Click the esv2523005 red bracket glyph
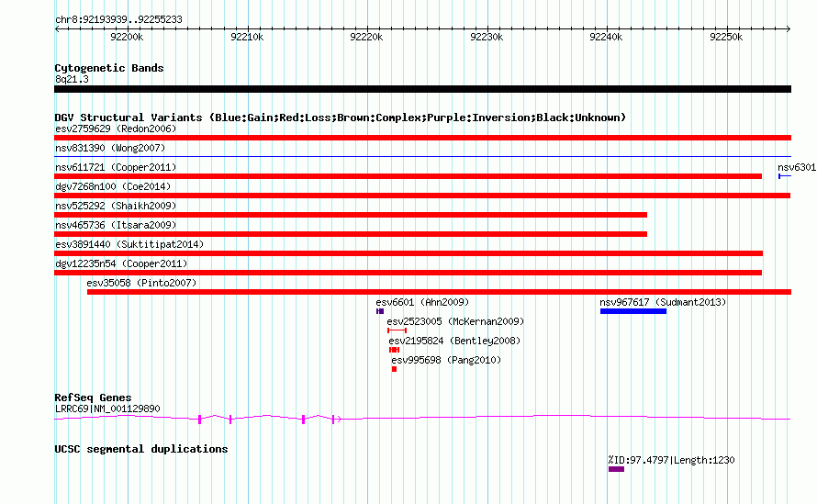This screenshot has height=504, width=817. point(397,330)
